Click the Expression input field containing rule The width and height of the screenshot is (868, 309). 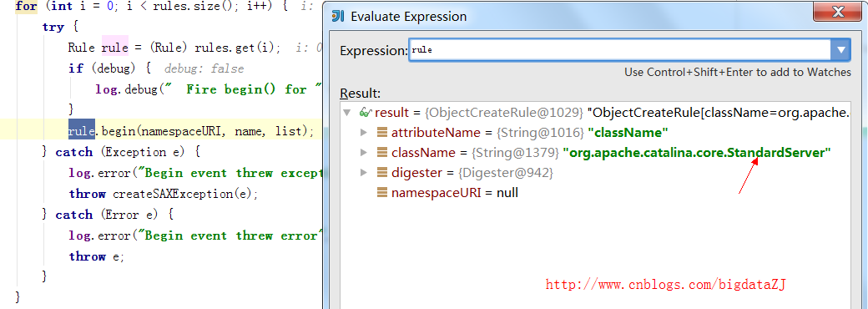(x=620, y=50)
